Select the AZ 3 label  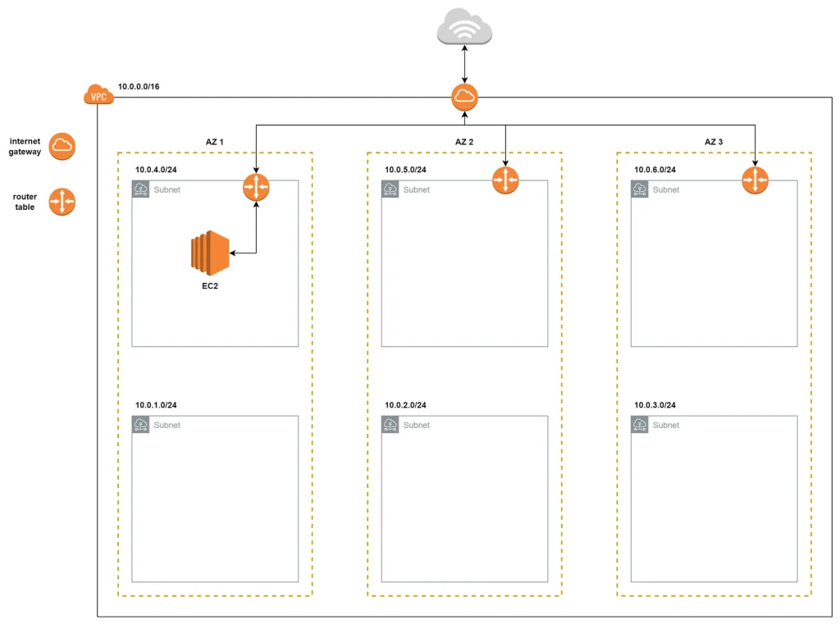click(x=714, y=142)
